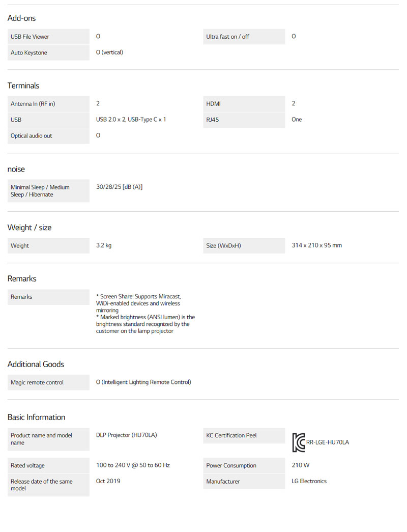Click the USB File Viewer label
The image size is (407, 532).
pos(30,37)
